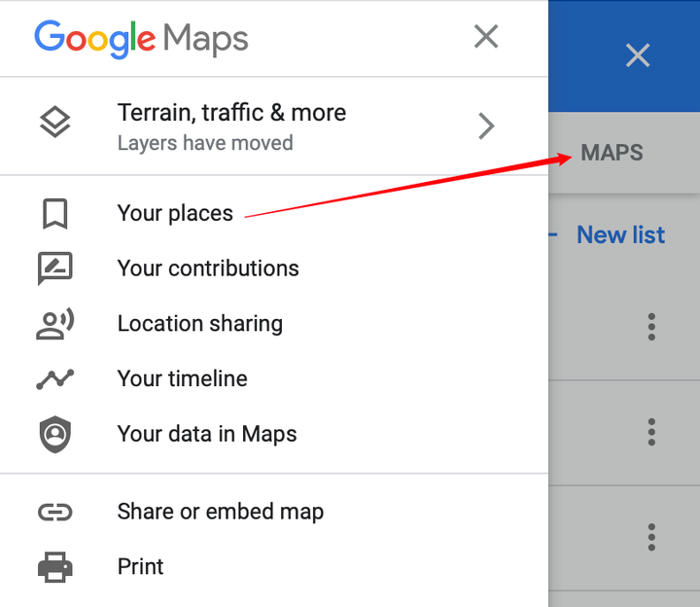Click the Your contributions edit icon
This screenshot has height=607, width=700.
point(54,268)
